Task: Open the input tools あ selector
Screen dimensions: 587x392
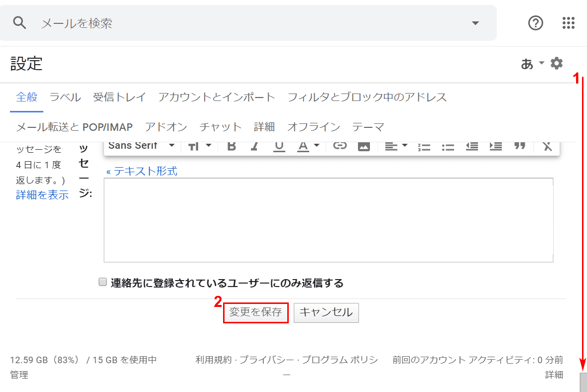Action: point(527,64)
